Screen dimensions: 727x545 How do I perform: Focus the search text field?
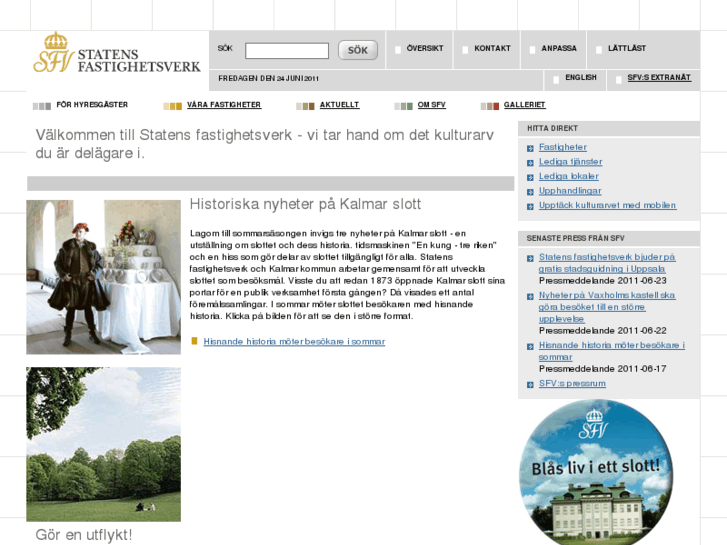[287, 51]
